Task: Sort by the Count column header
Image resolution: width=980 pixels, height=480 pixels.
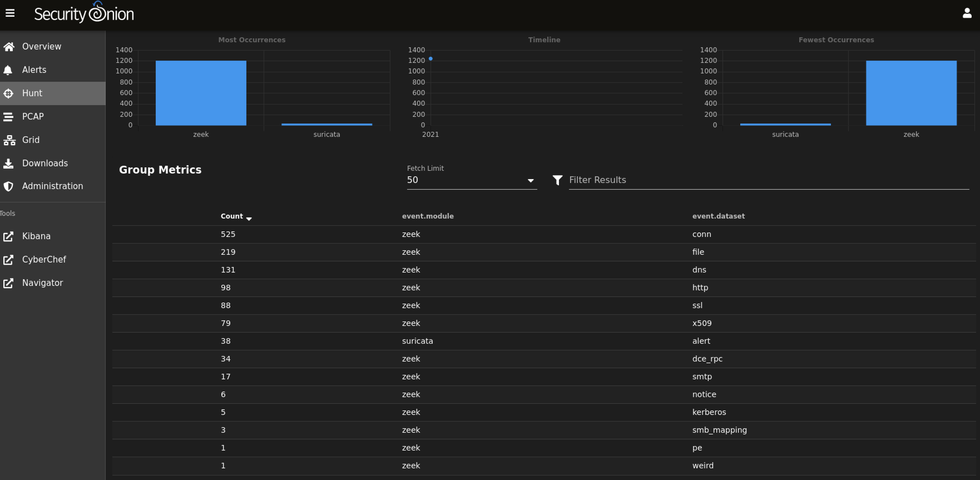Action: pos(232,216)
